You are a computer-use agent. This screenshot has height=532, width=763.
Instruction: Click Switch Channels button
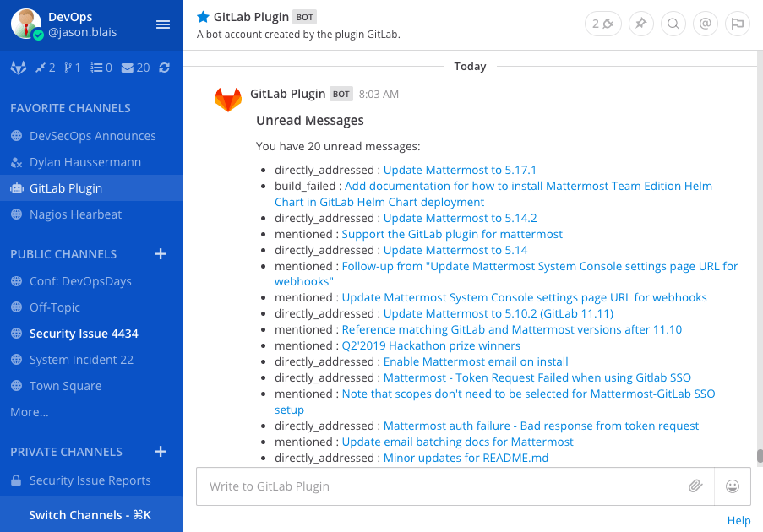[90, 515]
